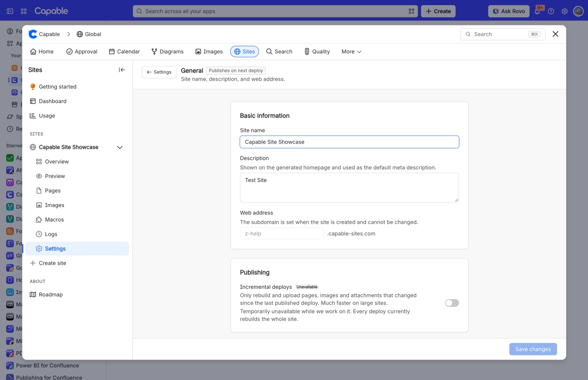Select site Settings gear item
Screen dimensions: 588x380
(x=77, y=249)
